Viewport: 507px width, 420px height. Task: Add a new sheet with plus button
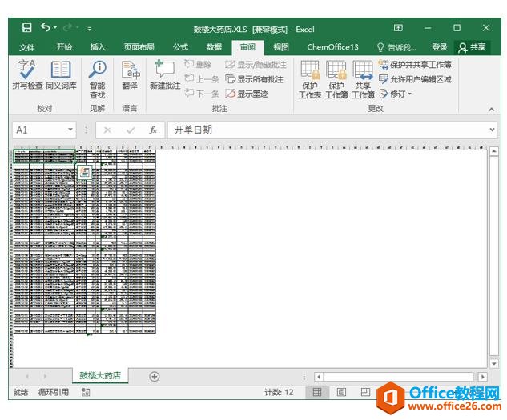coord(155,376)
